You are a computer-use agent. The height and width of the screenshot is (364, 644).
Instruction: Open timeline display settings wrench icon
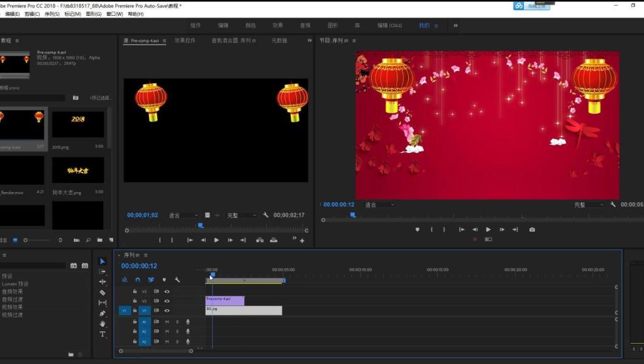click(x=177, y=280)
